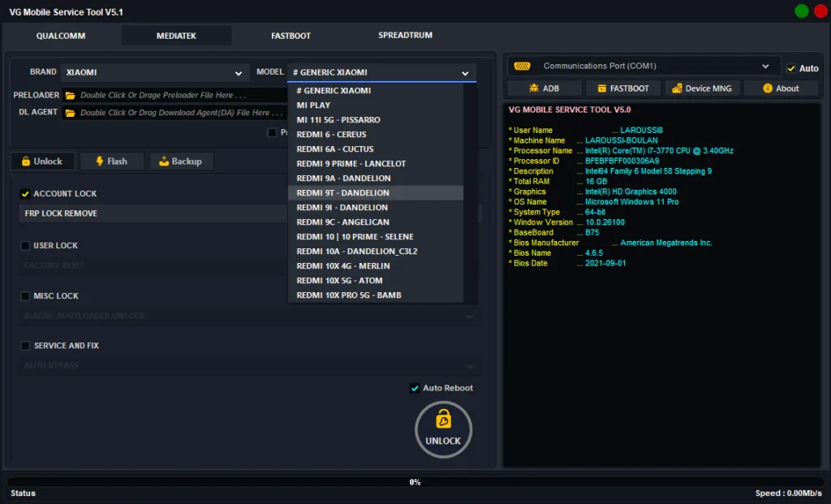The image size is (831, 504).
Task: Click the VG MOBILE SERVICE TOOL V5.0 log header
Action: point(570,110)
